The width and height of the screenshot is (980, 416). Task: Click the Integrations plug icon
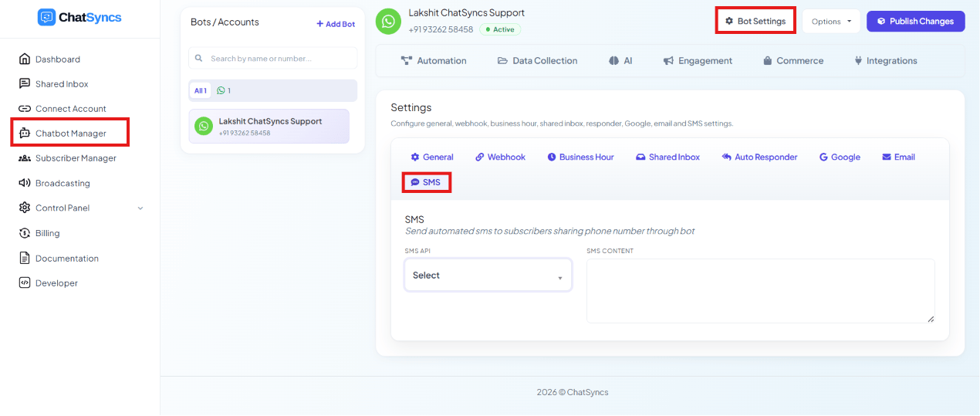[x=858, y=61]
